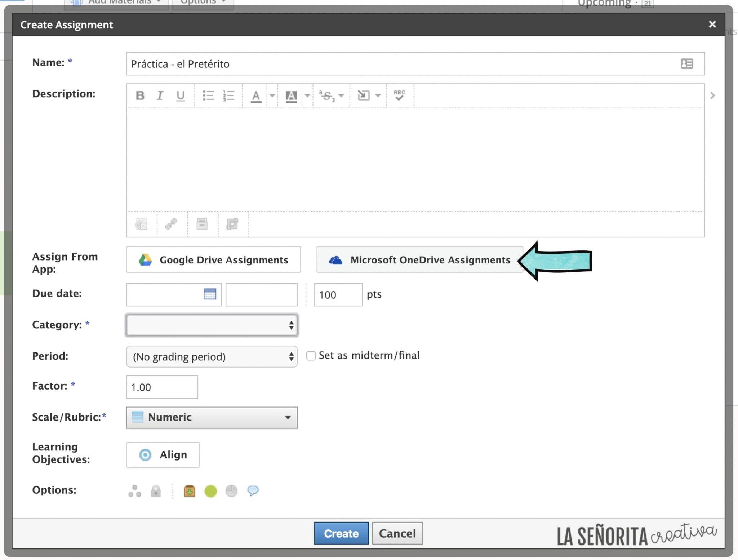
Task: Toggle italic formatting in description toolbar
Action: click(160, 95)
